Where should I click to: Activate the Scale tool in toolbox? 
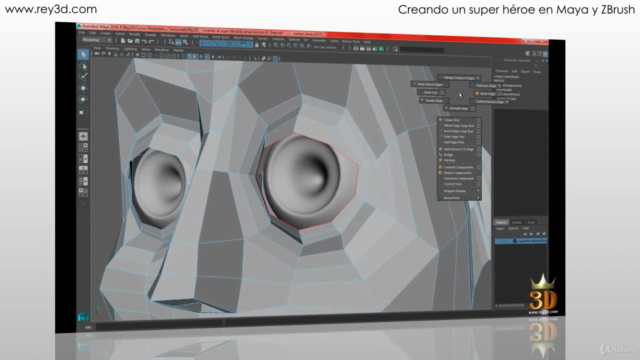point(83,111)
